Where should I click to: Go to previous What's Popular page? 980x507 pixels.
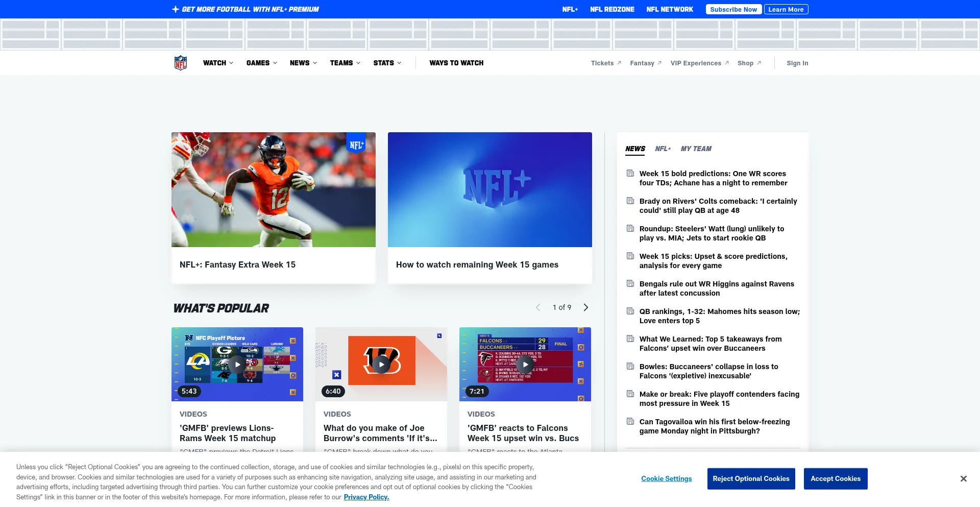tap(538, 307)
